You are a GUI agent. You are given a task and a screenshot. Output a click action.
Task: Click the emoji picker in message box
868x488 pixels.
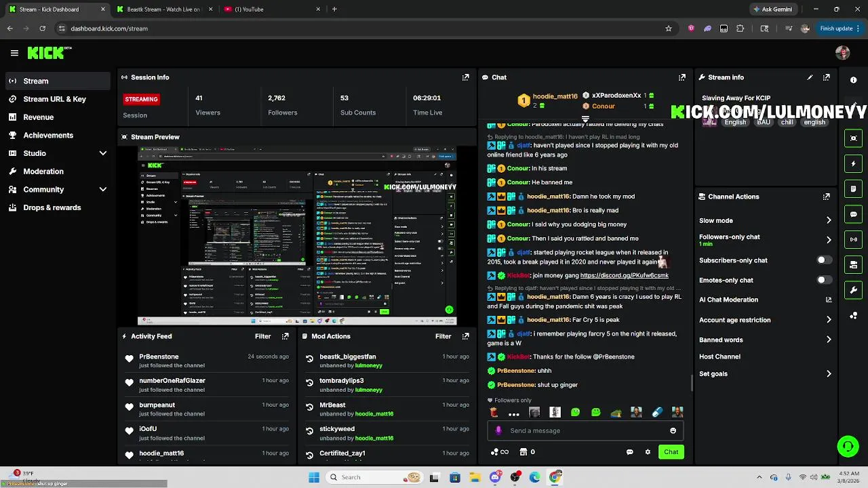click(x=673, y=430)
